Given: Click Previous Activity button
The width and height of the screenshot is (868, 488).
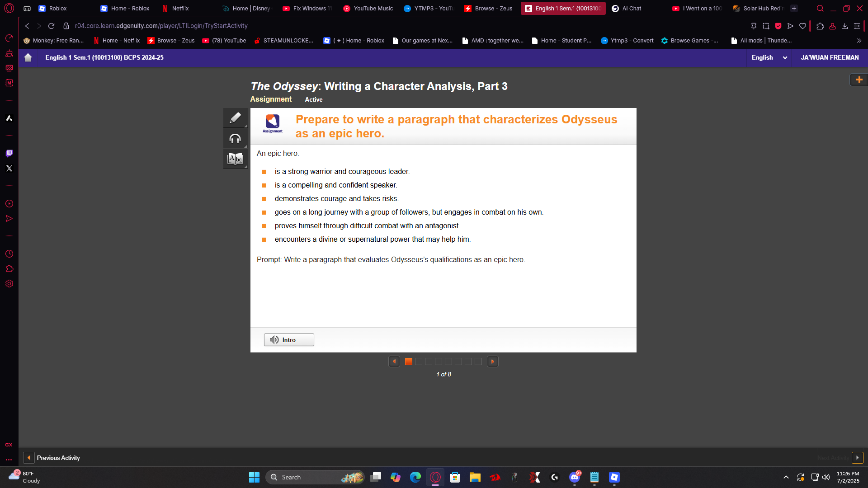Looking at the screenshot, I should (52, 458).
